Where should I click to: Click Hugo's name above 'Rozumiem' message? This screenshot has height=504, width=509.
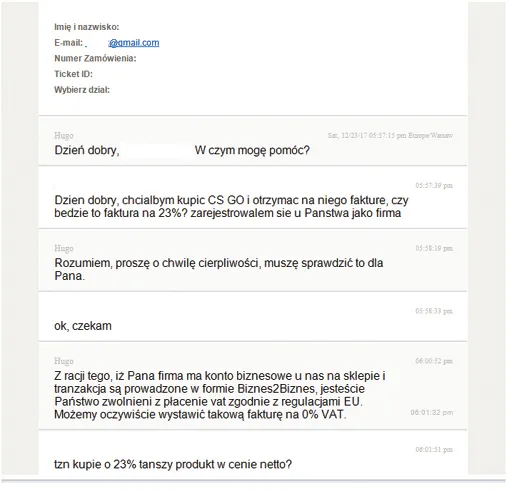pos(64,248)
